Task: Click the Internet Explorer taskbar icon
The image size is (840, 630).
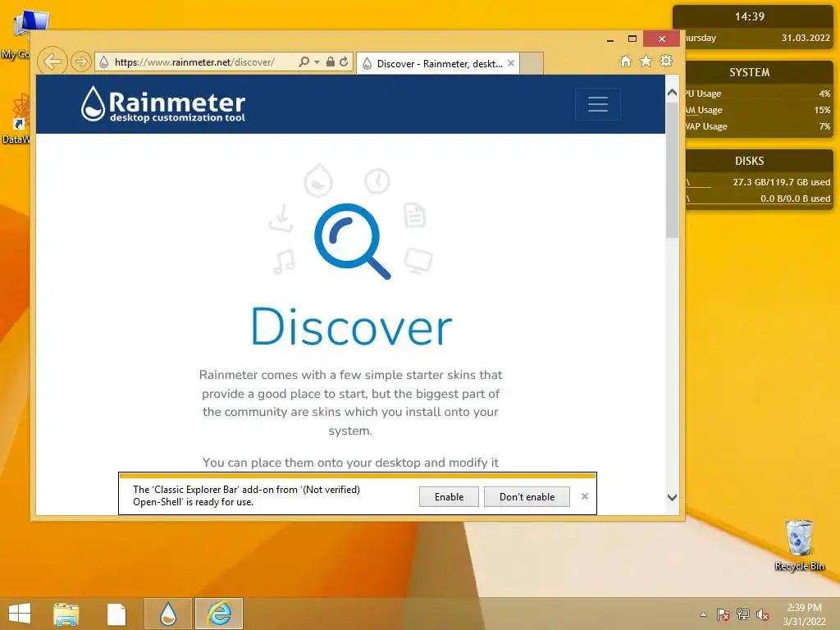Action: (219, 614)
